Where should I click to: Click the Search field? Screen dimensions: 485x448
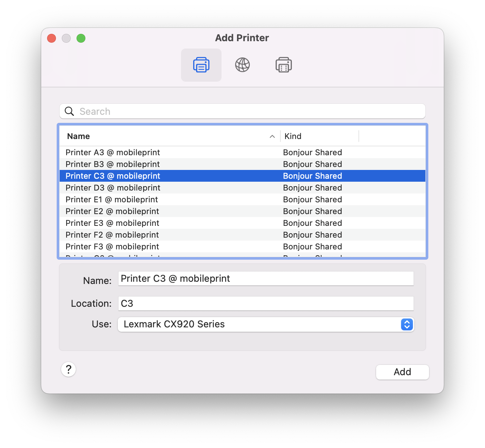coord(242,111)
